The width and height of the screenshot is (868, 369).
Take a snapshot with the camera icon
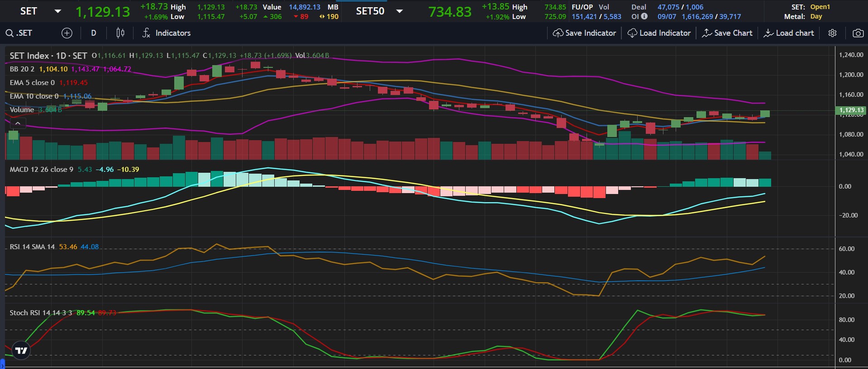click(858, 33)
